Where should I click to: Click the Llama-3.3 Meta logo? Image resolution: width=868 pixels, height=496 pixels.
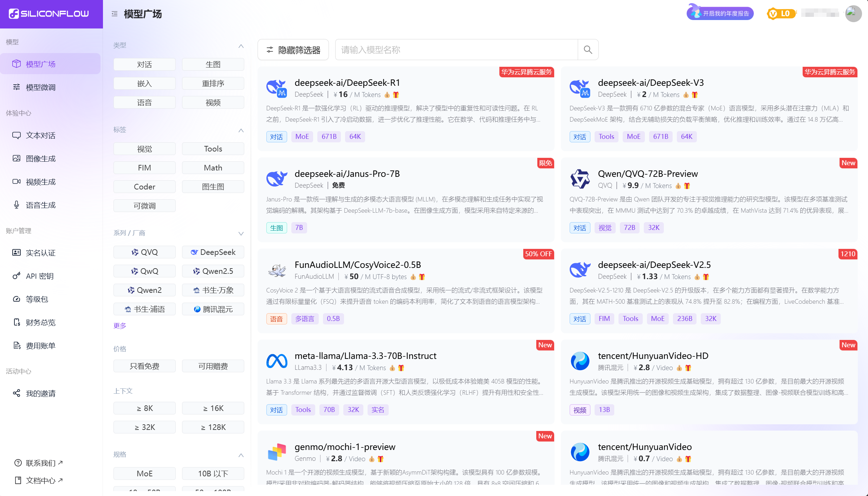click(x=277, y=361)
